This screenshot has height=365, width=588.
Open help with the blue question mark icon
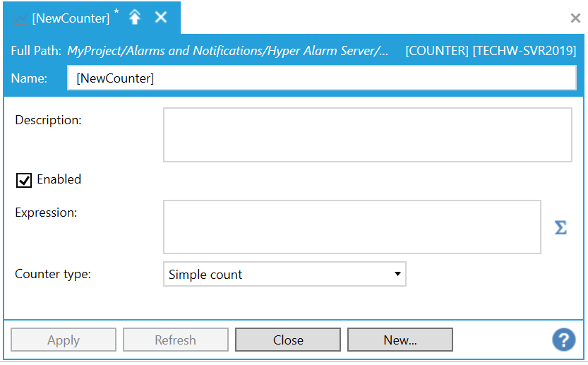(x=563, y=340)
